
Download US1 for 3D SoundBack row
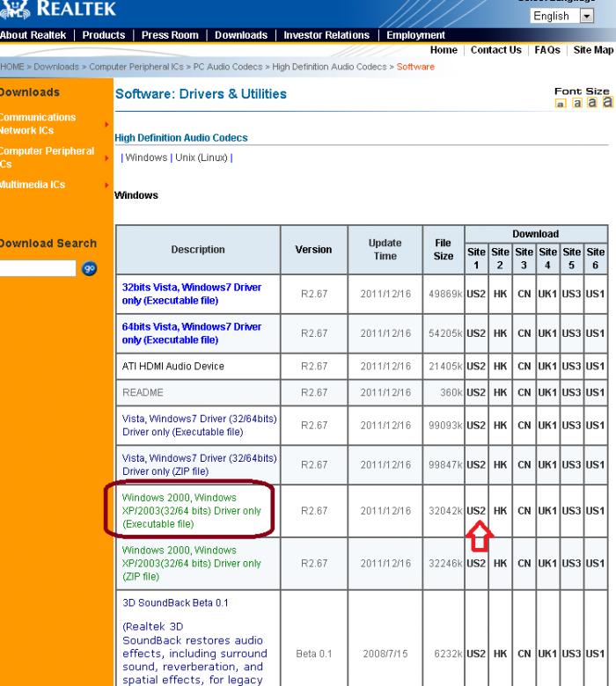point(595,653)
